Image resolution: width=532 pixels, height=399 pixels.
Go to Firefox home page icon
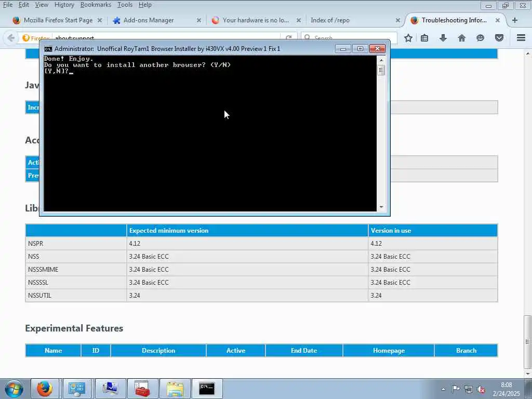click(x=461, y=38)
